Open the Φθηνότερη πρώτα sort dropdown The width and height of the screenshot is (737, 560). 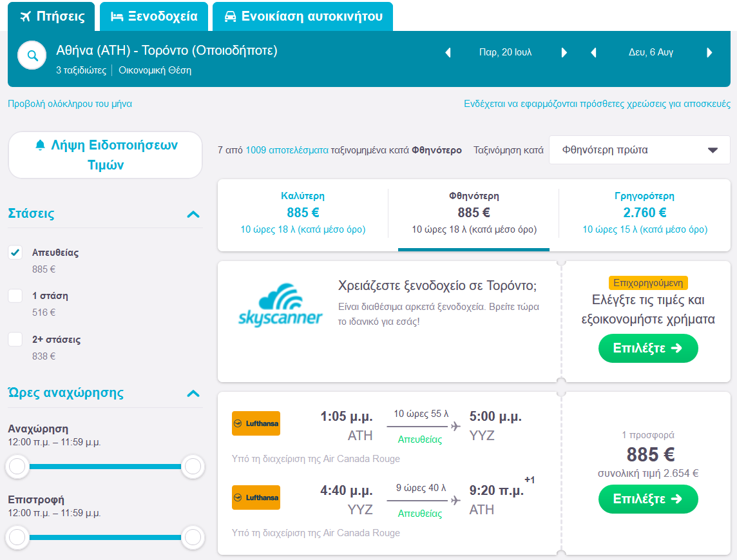(x=639, y=150)
